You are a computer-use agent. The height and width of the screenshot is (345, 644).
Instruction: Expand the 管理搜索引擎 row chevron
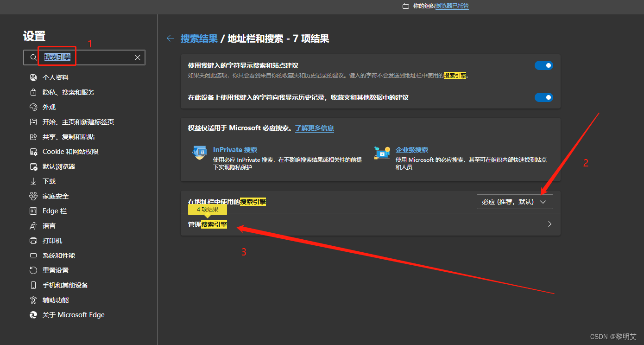(x=549, y=224)
